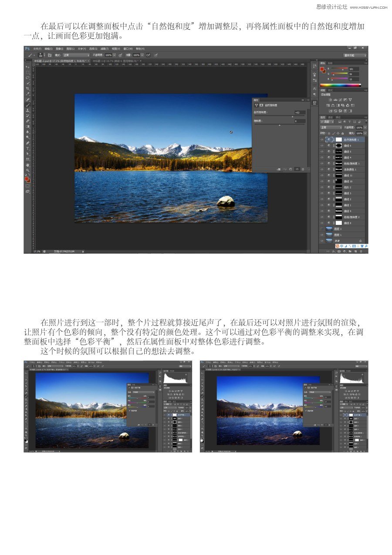Image resolution: width=392 pixels, height=555 pixels.
Task: Open the 不透明度 dropdown in options bar
Action: click(x=115, y=54)
